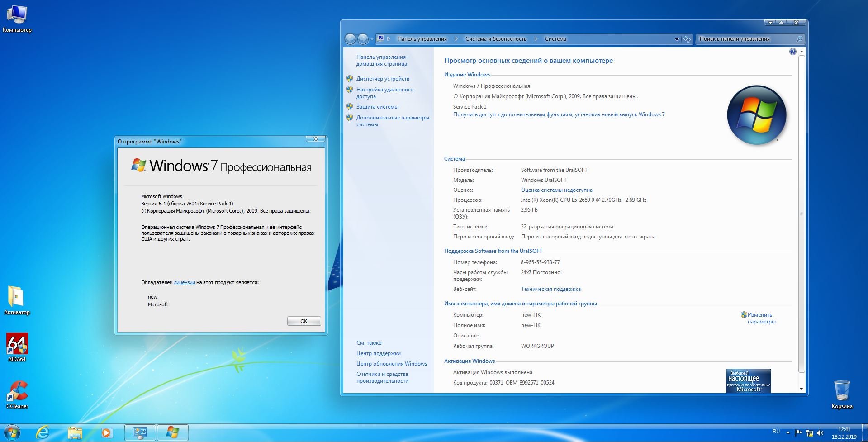The height and width of the screenshot is (442, 868).
Task: Click OK in About Windows dialog
Action: [x=304, y=321]
